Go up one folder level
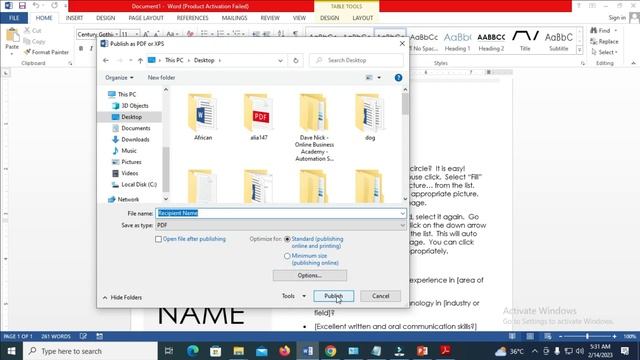 click(140, 60)
